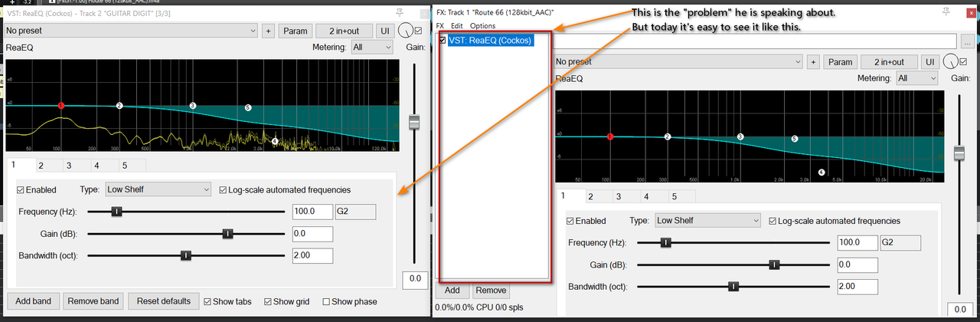Open the Options menu in Route 66 window
The height and width of the screenshot is (322, 980).
[482, 26]
